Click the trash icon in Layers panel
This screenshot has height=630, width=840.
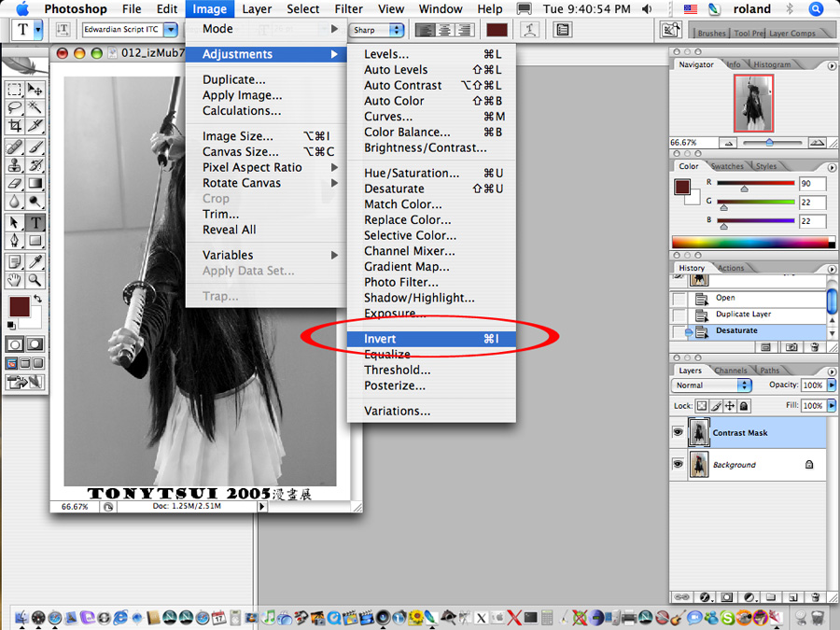[815, 596]
